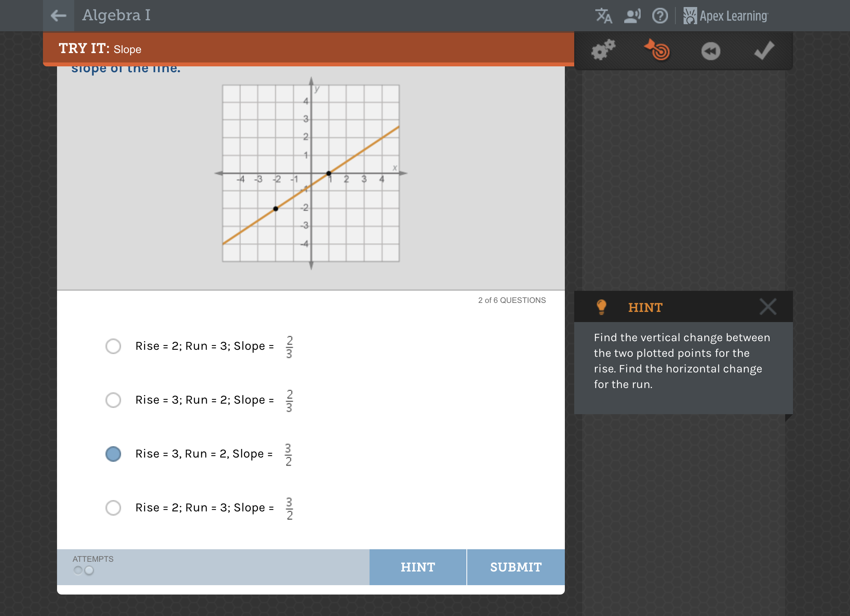Close the HINT panel
850x616 pixels.
tap(768, 307)
